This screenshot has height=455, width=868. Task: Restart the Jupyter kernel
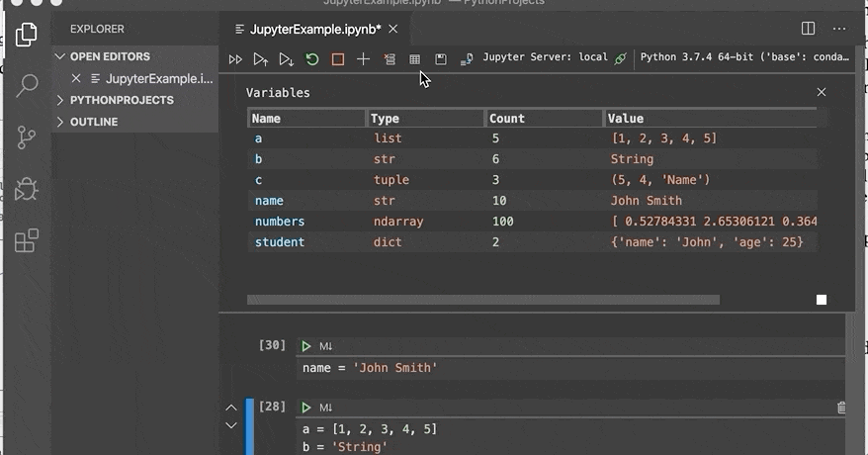click(312, 59)
